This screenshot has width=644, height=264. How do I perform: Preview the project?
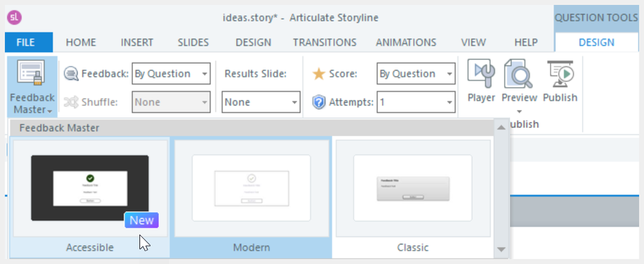pos(519,82)
